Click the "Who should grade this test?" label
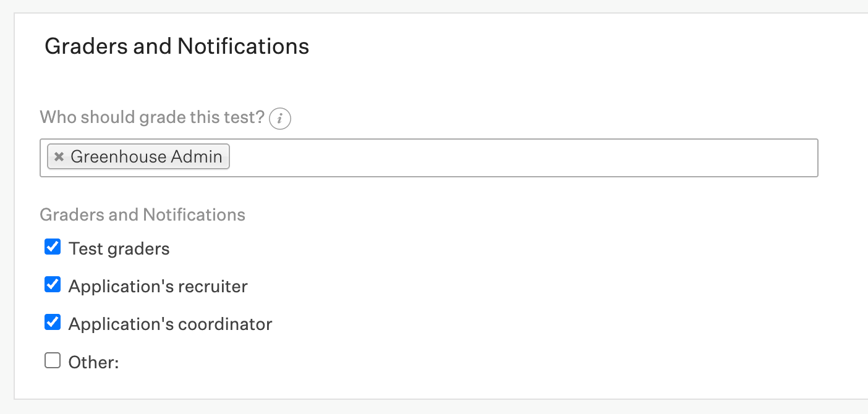This screenshot has width=868, height=414. point(152,117)
